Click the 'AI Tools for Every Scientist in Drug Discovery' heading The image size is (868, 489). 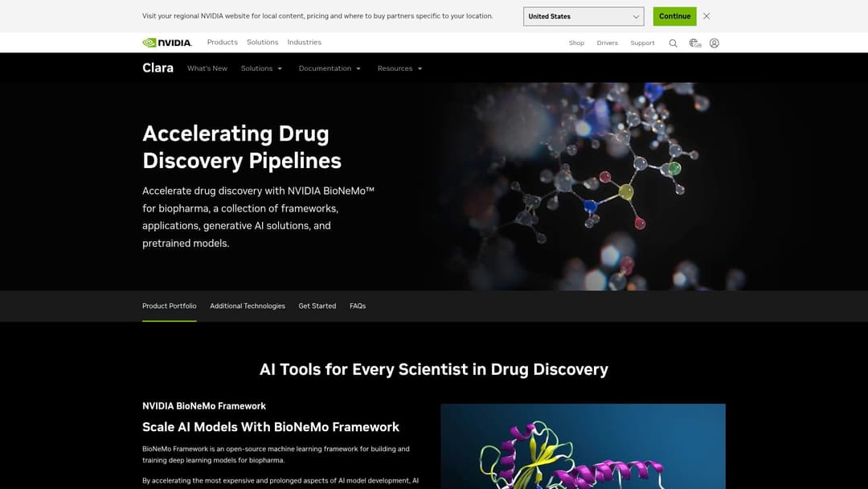coord(434,369)
